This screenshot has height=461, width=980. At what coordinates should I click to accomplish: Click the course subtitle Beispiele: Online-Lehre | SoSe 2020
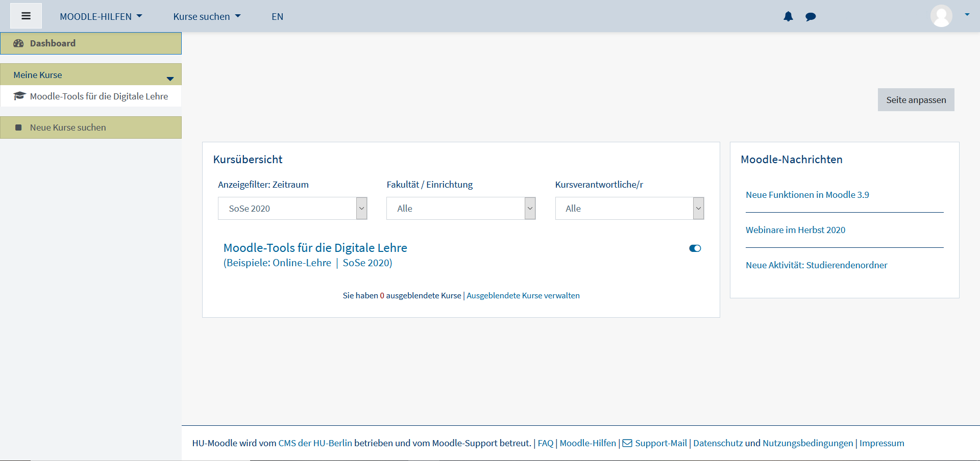coord(308,263)
